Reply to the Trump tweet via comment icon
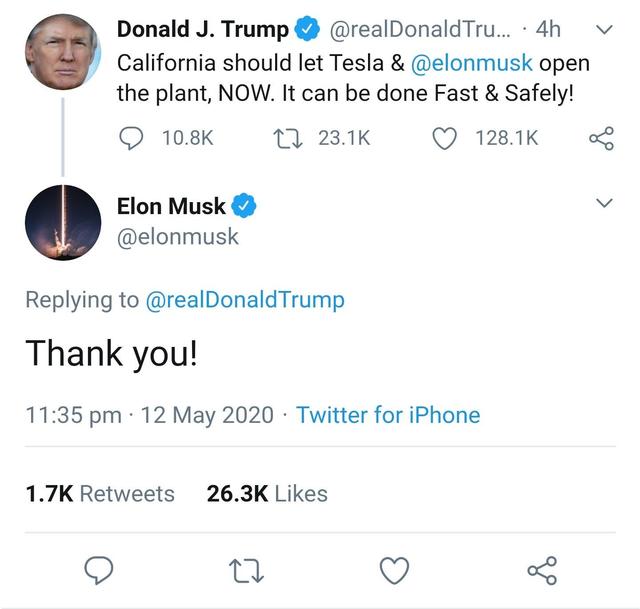Image resolution: width=640 pixels, height=609 pixels. tap(131, 139)
